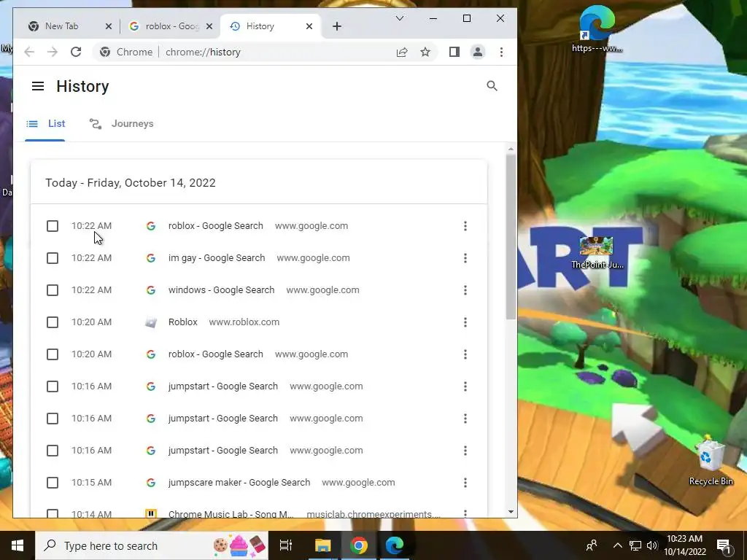Open actions menu for Roblox www.roblox.com
Image resolution: width=747 pixels, height=560 pixels.
pyautogui.click(x=465, y=322)
